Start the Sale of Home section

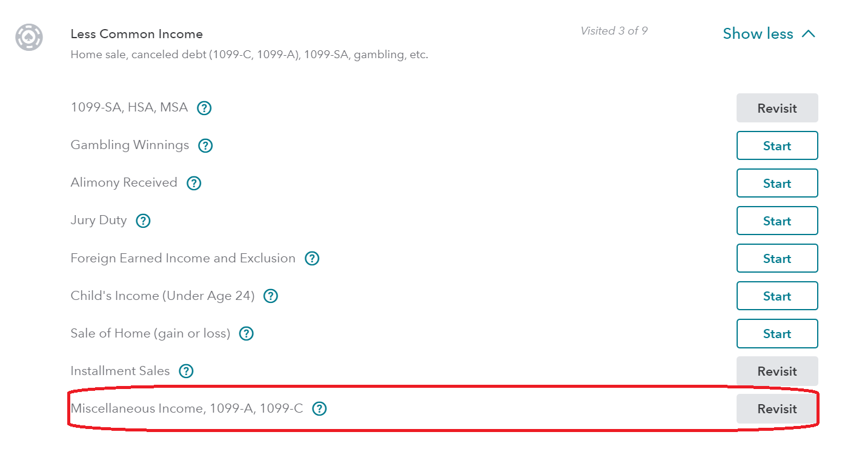pos(777,334)
